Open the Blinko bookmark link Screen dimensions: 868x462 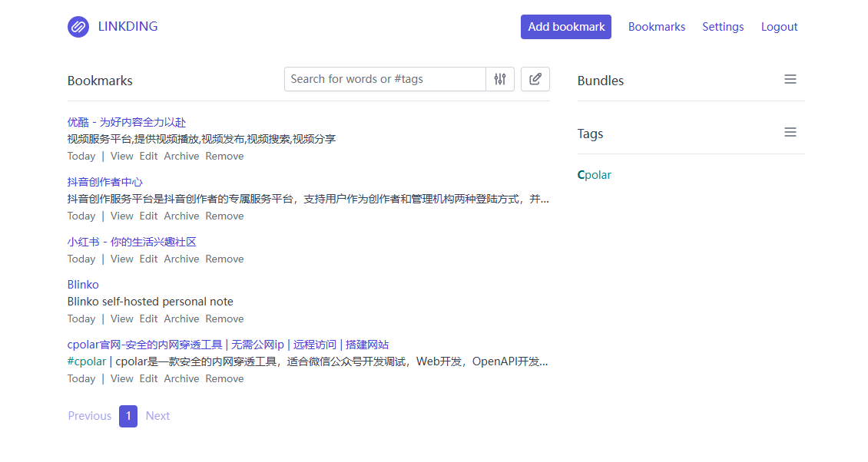coord(83,285)
